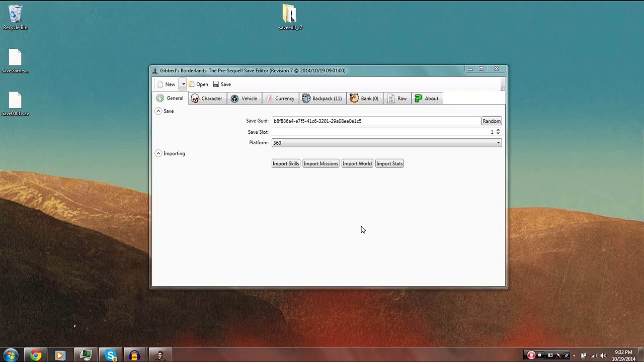Select the saveedit_r7 folder on desktop

290,17
